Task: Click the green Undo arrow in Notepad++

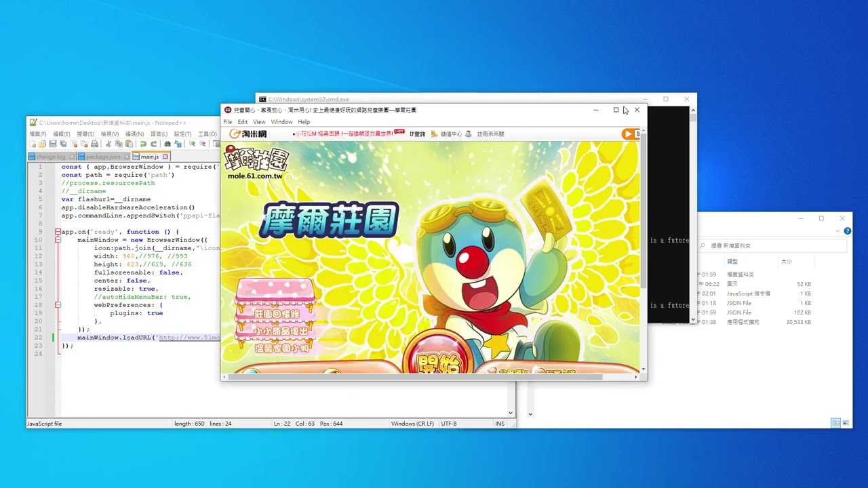Action: [143, 144]
